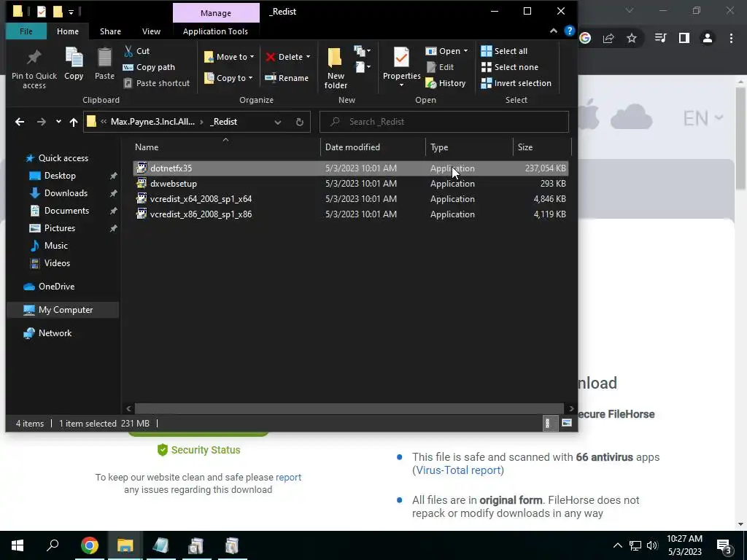Open Chrome from the taskbar
The width and height of the screenshot is (747, 560).
coord(90,545)
